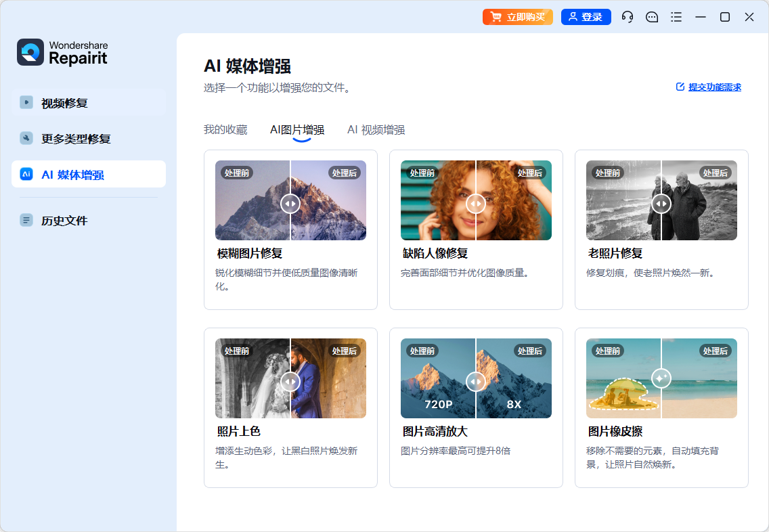Click the 图片橡皮擦 sparkle eraser icon
The height and width of the screenshot is (532, 769).
click(661, 378)
